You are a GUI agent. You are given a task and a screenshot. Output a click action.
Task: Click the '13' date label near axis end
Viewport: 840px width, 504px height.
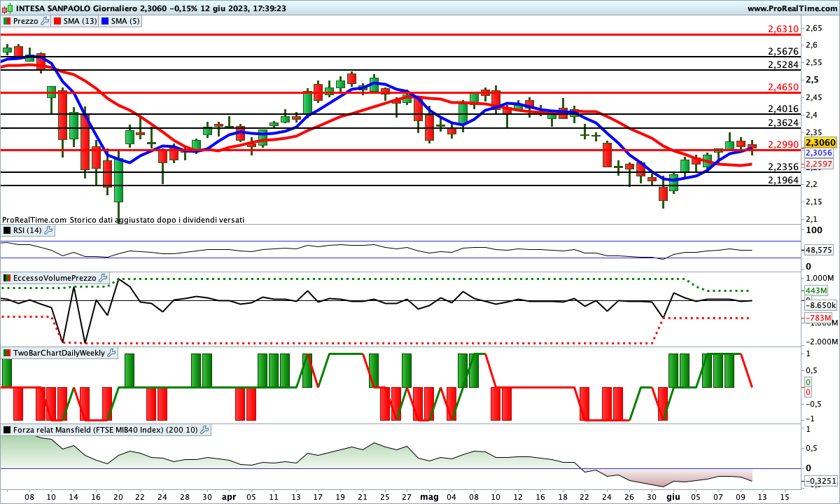(x=762, y=496)
